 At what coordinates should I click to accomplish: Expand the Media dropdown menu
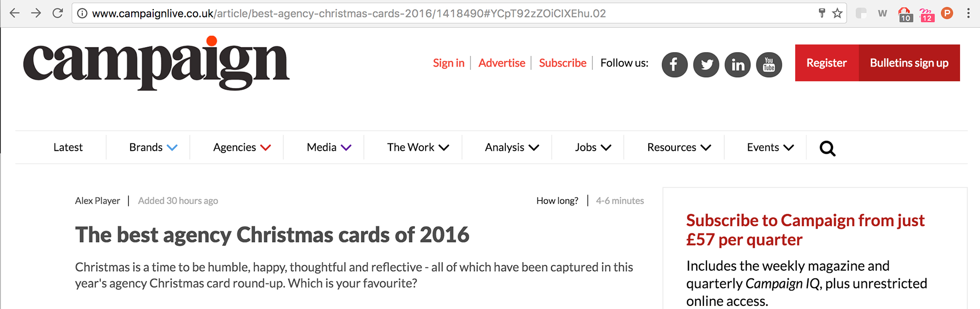point(329,148)
